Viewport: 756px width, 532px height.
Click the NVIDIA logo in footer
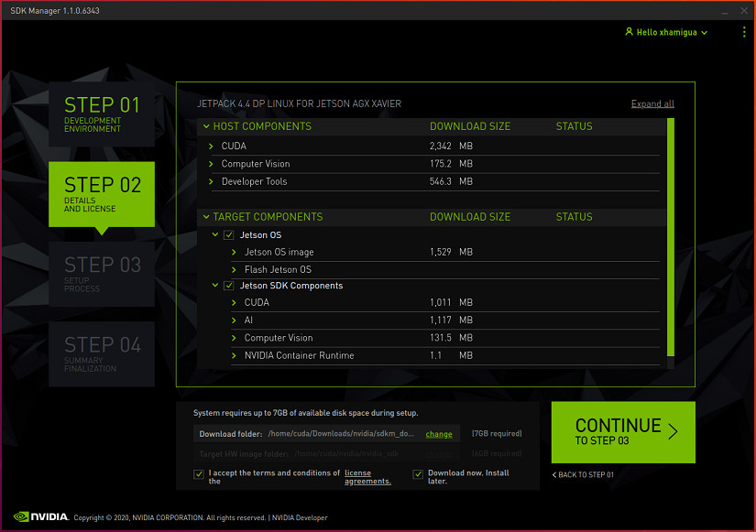41,516
